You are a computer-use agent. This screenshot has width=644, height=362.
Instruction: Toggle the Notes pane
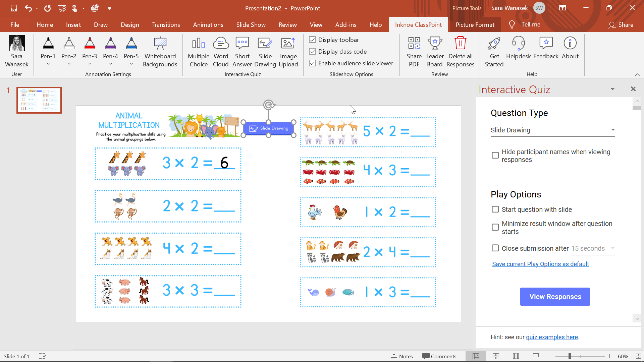click(x=402, y=356)
